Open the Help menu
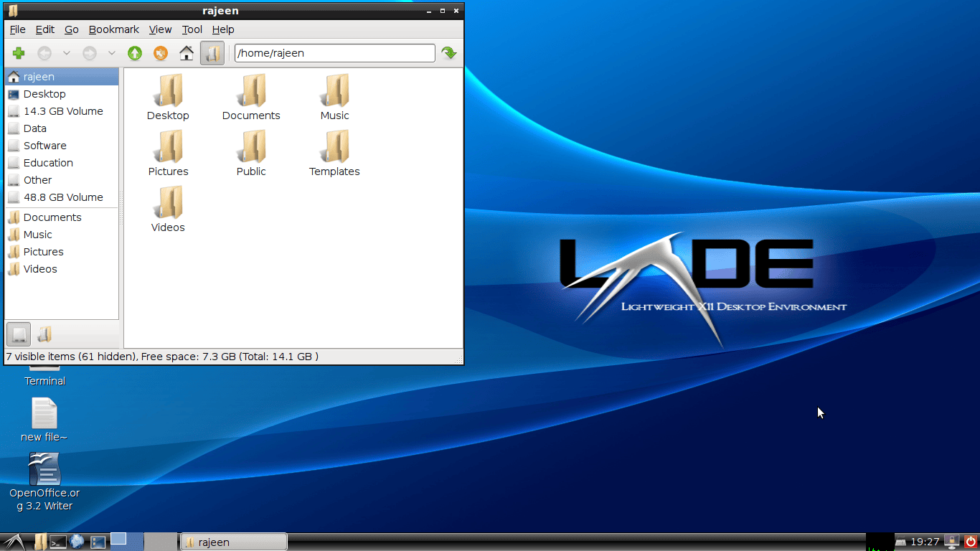The image size is (980, 551). 223,29
